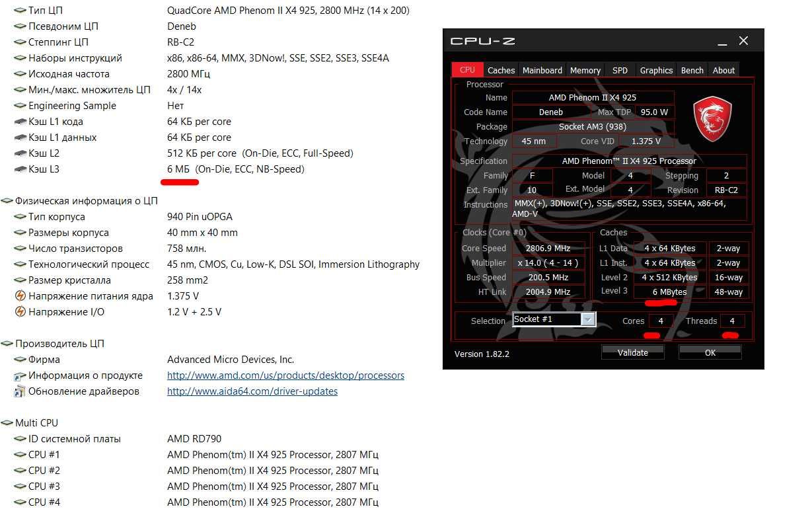
Task: Open the Socket #1 selection dropdown
Action: 587,320
